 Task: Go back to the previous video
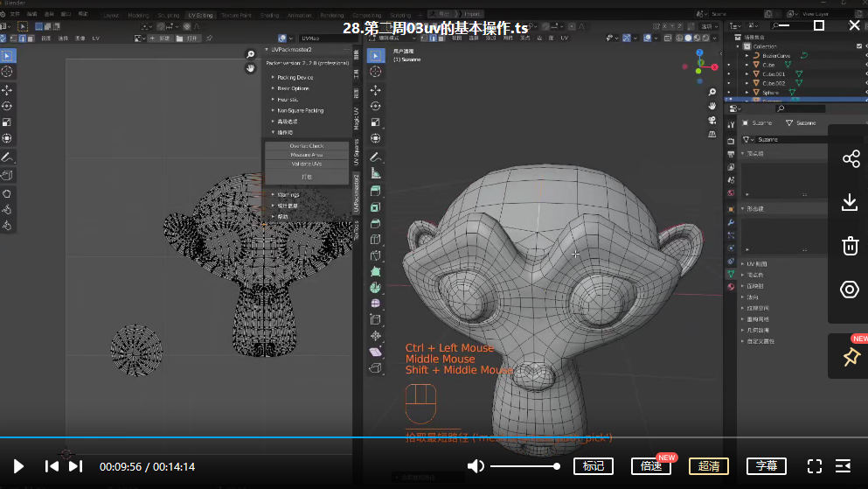52,466
